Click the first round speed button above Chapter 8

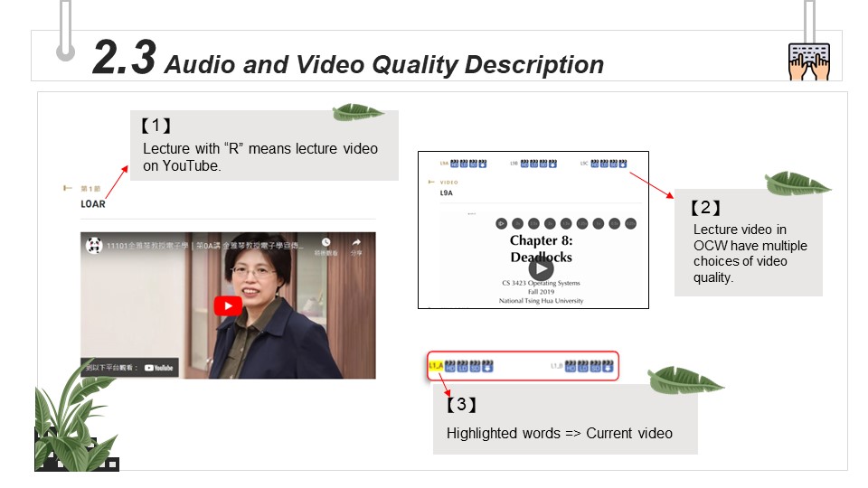(x=501, y=222)
